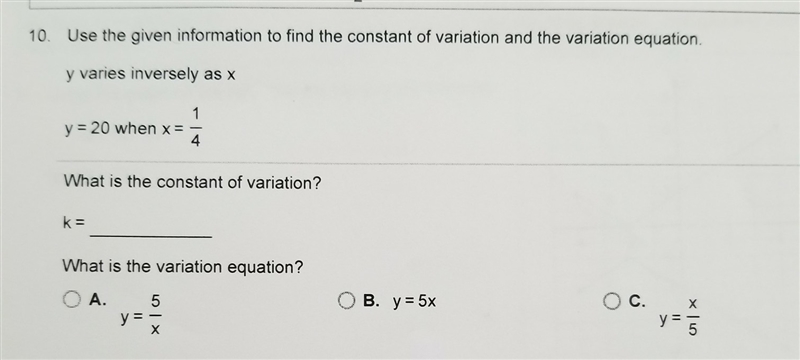Click the bold letter B. label
800x360 pixels.
pyautogui.click(x=371, y=301)
